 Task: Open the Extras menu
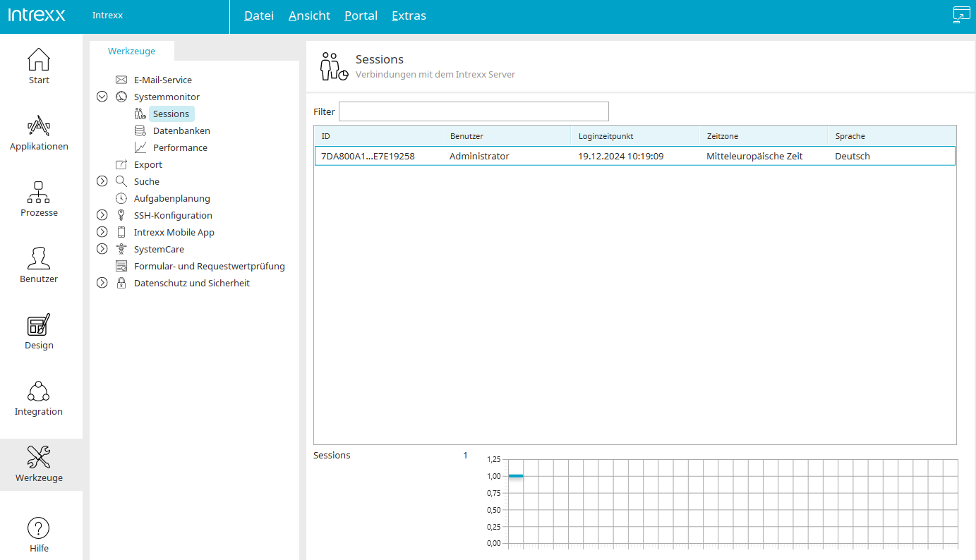[x=409, y=16]
